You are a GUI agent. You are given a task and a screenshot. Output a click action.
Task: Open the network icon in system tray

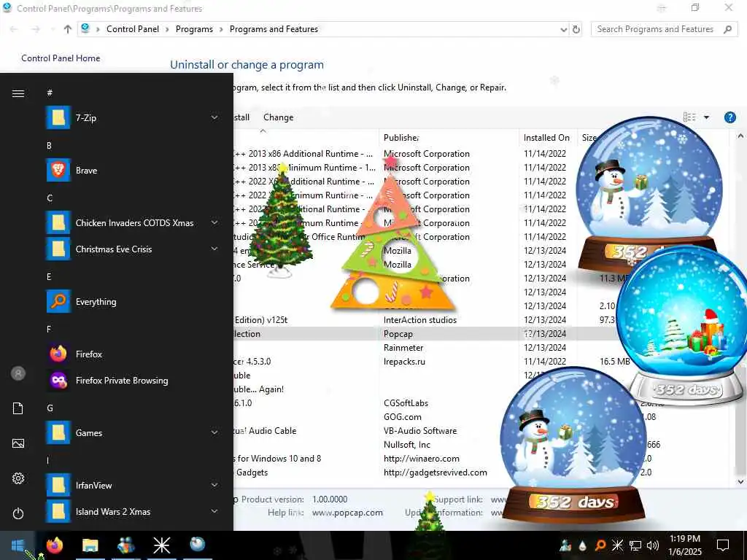pos(635,545)
